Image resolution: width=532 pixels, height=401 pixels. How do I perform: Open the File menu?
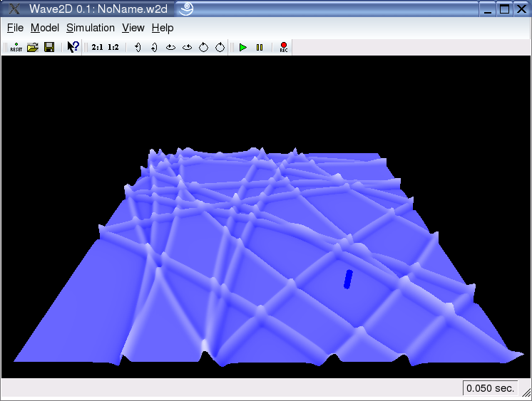[15, 28]
